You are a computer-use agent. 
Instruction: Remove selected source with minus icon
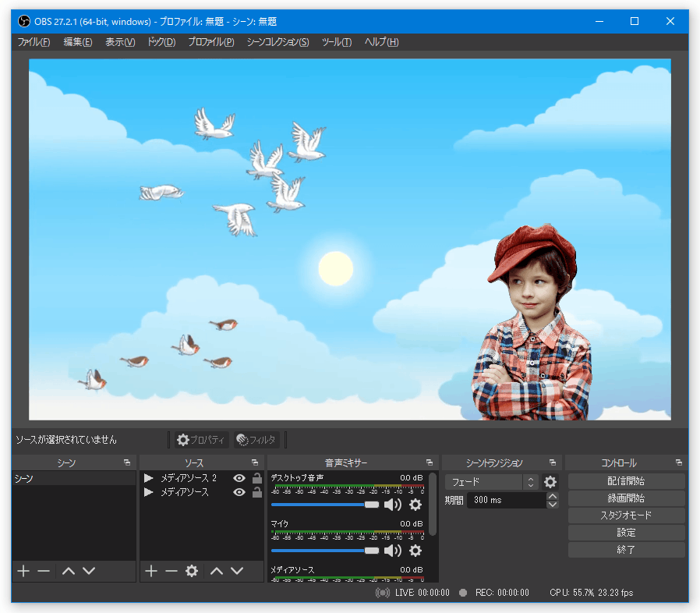click(171, 571)
